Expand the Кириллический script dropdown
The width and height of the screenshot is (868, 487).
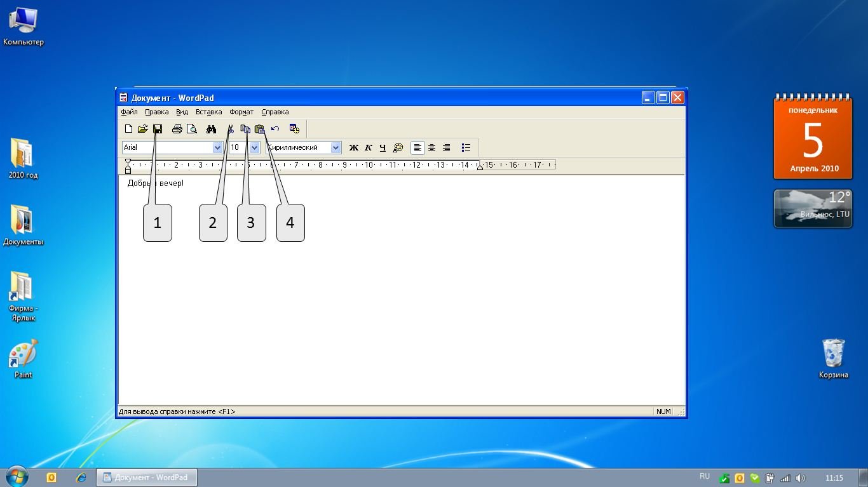click(336, 148)
